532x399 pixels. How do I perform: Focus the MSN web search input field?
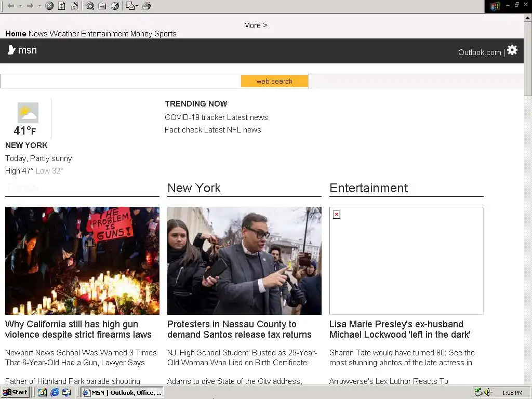tap(121, 81)
